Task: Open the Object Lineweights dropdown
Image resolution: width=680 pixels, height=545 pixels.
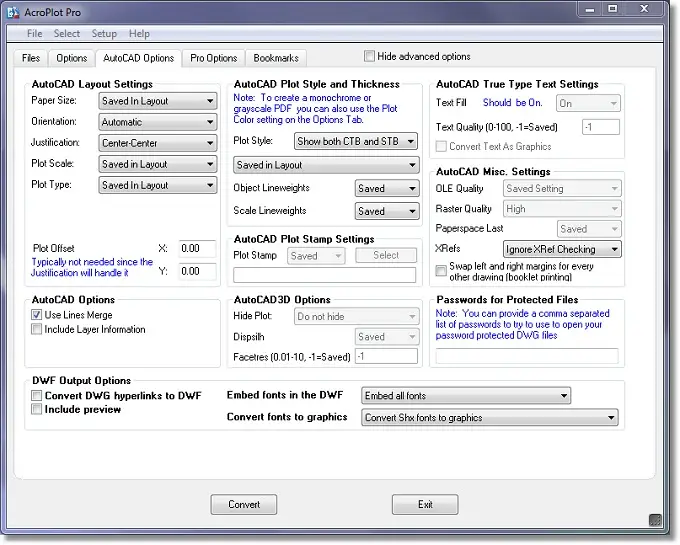Action: pyautogui.click(x=387, y=189)
